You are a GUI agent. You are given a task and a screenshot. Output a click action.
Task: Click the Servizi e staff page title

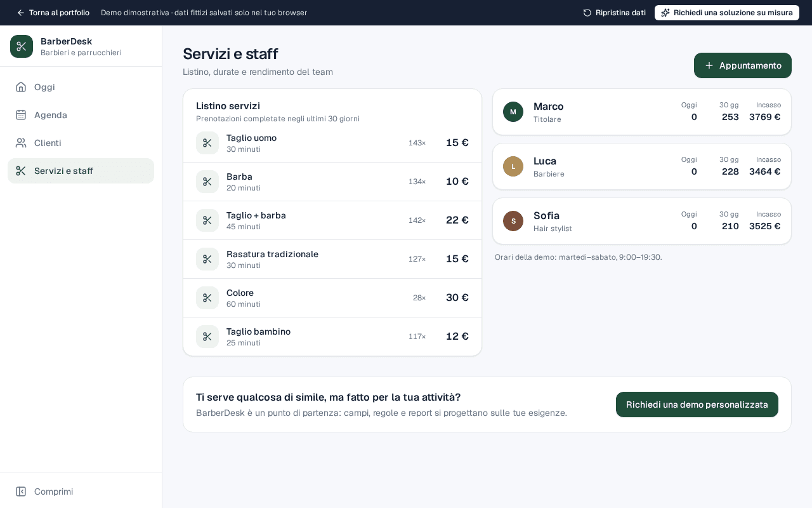tap(230, 54)
